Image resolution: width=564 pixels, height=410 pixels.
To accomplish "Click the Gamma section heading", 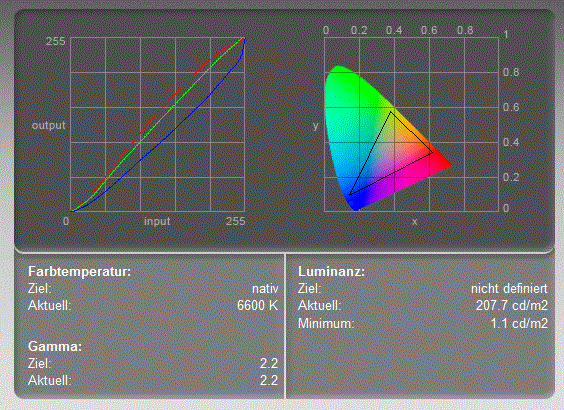I will point(55,346).
